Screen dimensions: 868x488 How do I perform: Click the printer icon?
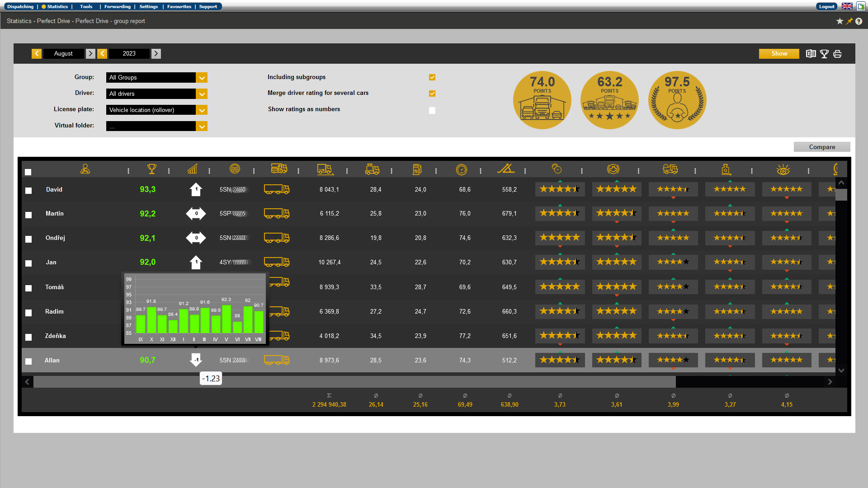point(837,54)
